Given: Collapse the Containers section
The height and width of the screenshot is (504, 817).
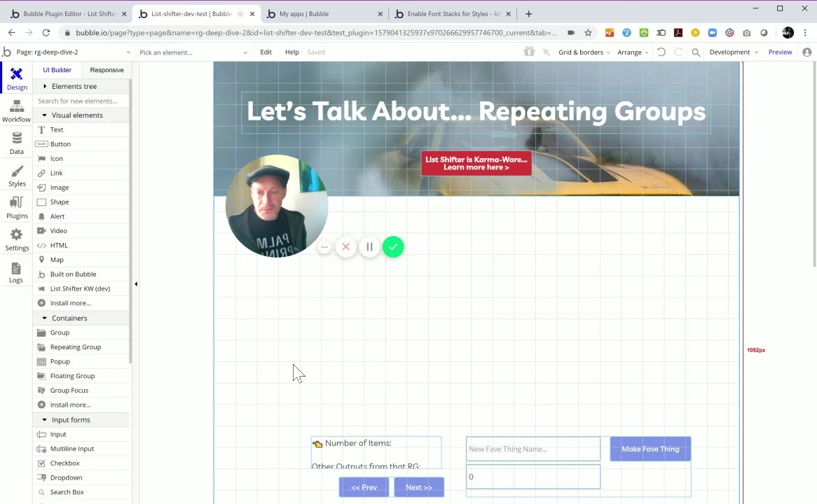Looking at the screenshot, I should (81, 318).
